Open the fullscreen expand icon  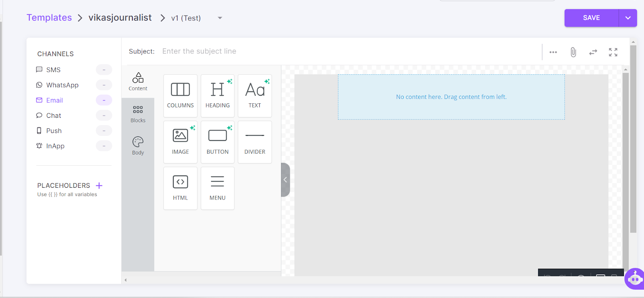click(613, 52)
